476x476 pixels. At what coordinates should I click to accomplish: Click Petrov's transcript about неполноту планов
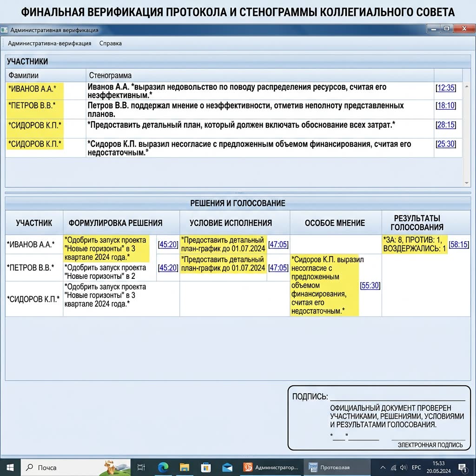tap(245, 110)
